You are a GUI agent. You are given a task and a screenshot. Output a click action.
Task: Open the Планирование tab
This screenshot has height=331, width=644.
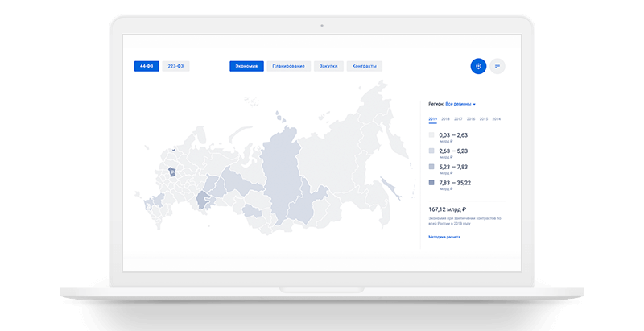[289, 66]
